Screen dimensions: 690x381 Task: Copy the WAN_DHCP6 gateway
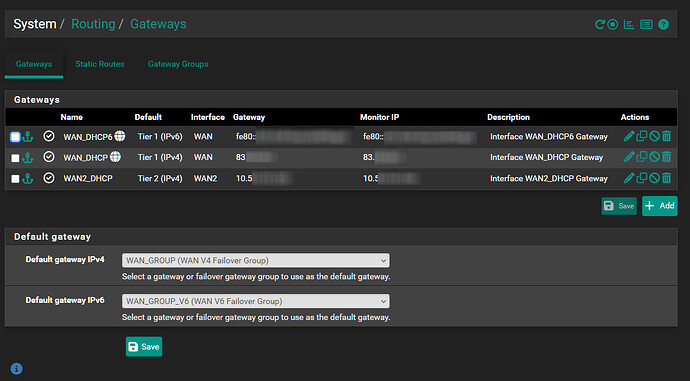[x=642, y=136]
